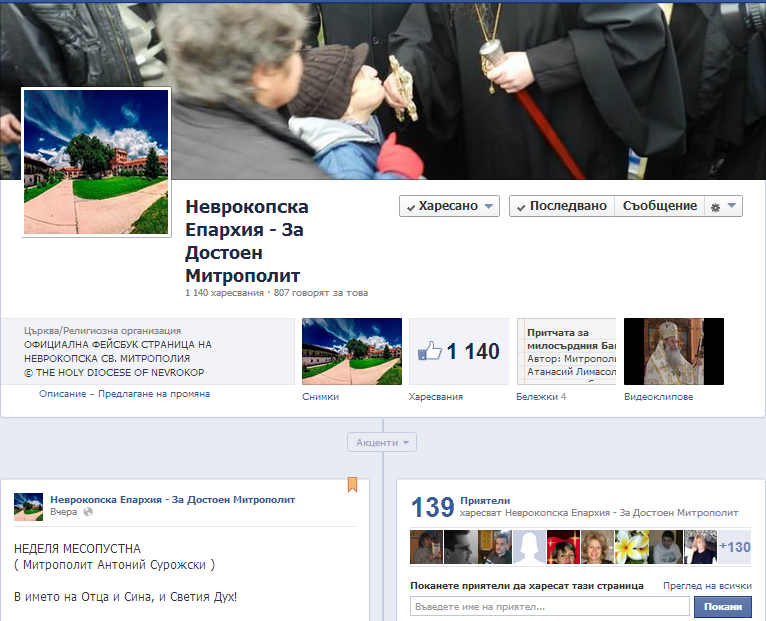Image resolution: width=766 pixels, height=621 pixels.
Task: Click the first friend avatar in row
Action: (x=426, y=547)
